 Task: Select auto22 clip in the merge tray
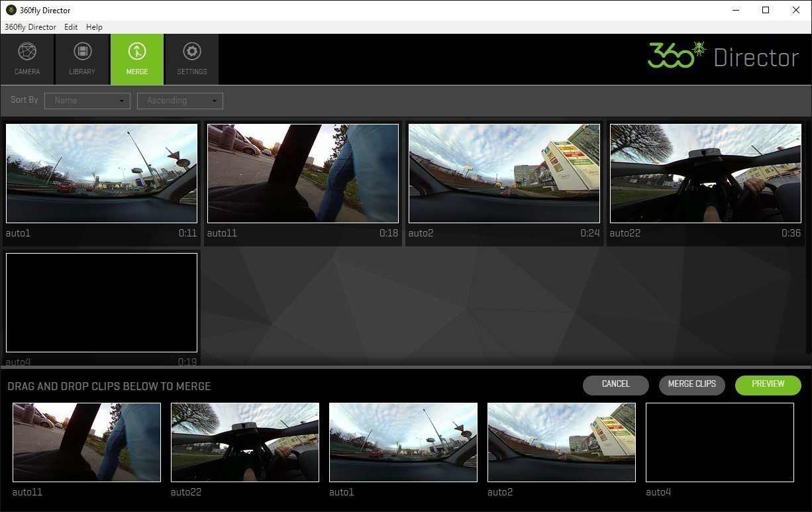[x=245, y=442]
